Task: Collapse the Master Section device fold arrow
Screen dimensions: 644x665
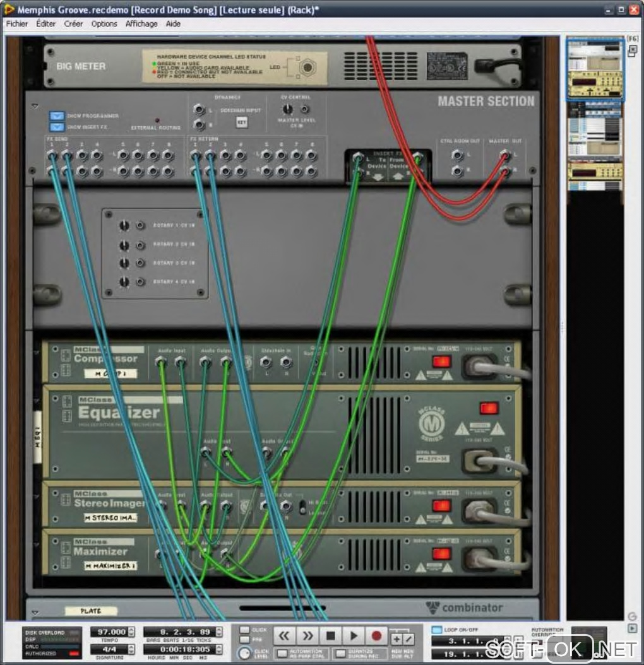Action: coord(35,105)
